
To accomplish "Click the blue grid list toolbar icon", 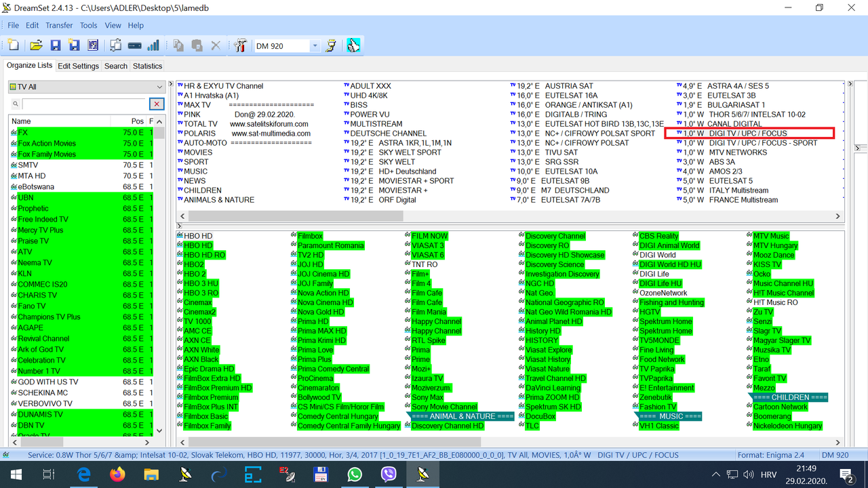I will coord(93,45).
